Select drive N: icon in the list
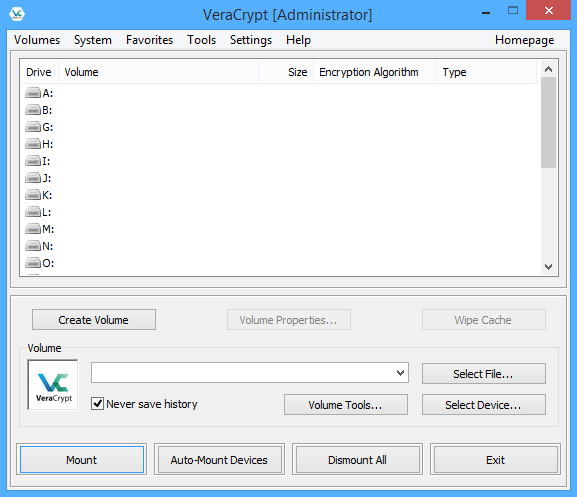The width and height of the screenshot is (577, 497). tap(33, 246)
